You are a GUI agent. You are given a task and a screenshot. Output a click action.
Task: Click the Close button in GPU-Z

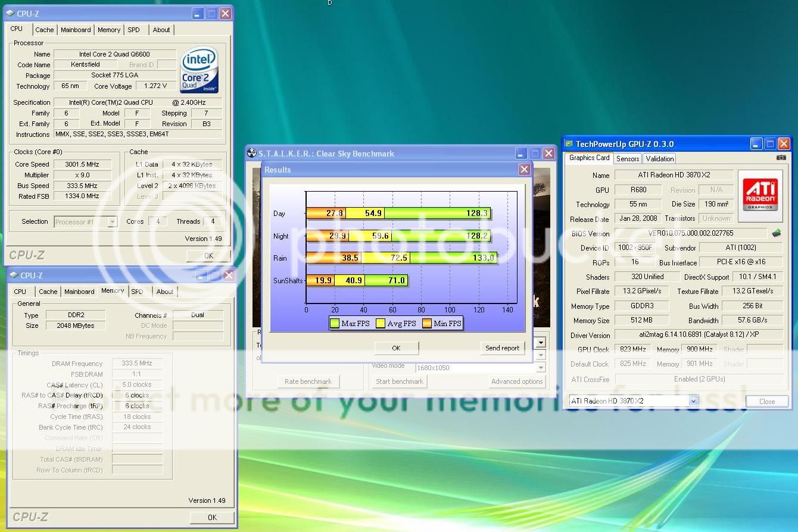tap(766, 401)
